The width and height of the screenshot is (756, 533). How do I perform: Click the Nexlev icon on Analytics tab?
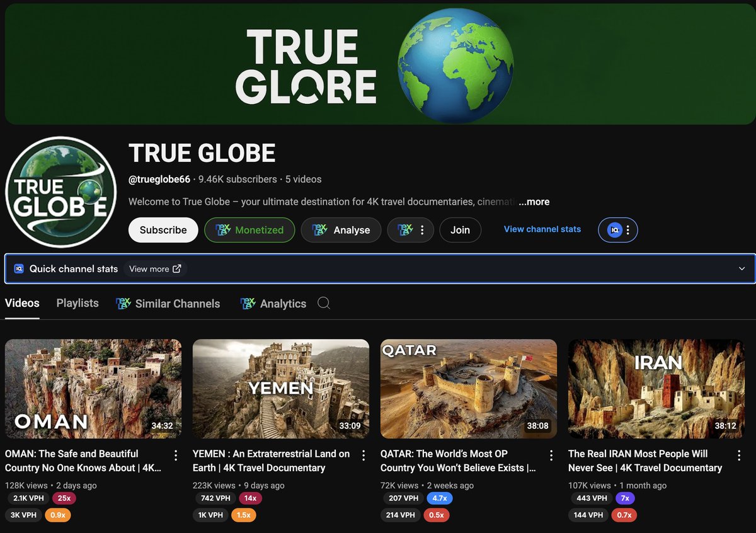(x=248, y=304)
